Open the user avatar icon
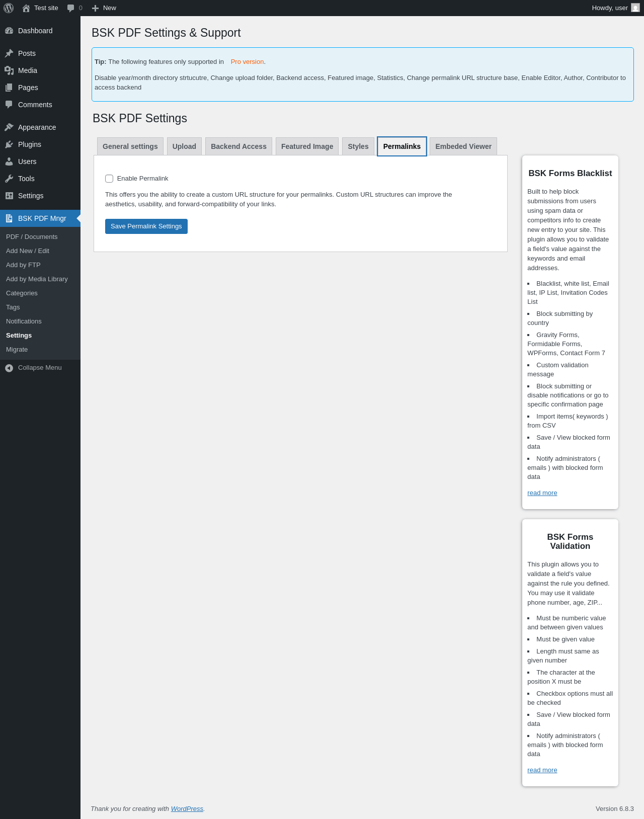The image size is (644, 819). click(635, 8)
